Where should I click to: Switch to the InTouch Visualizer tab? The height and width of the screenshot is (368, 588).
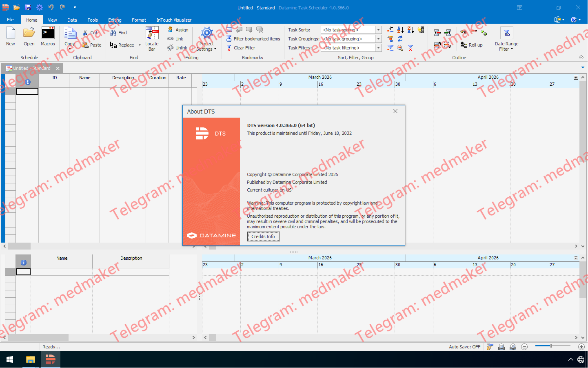tap(174, 20)
